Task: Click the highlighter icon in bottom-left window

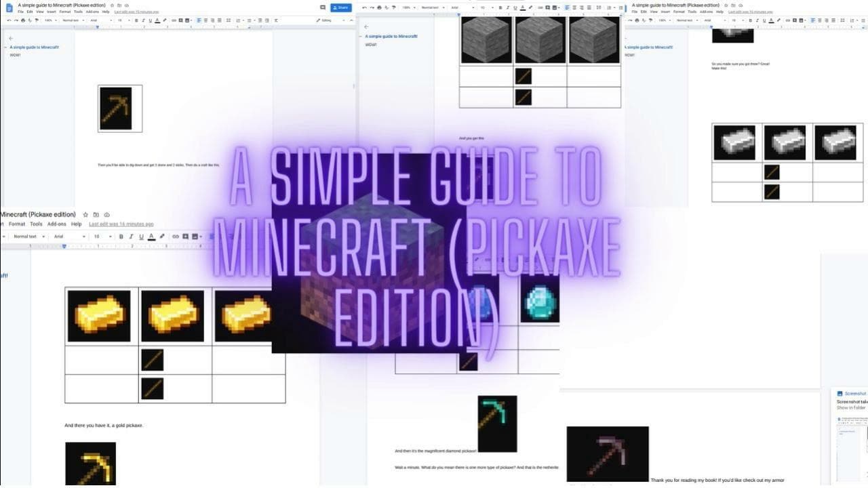Action: (x=162, y=237)
